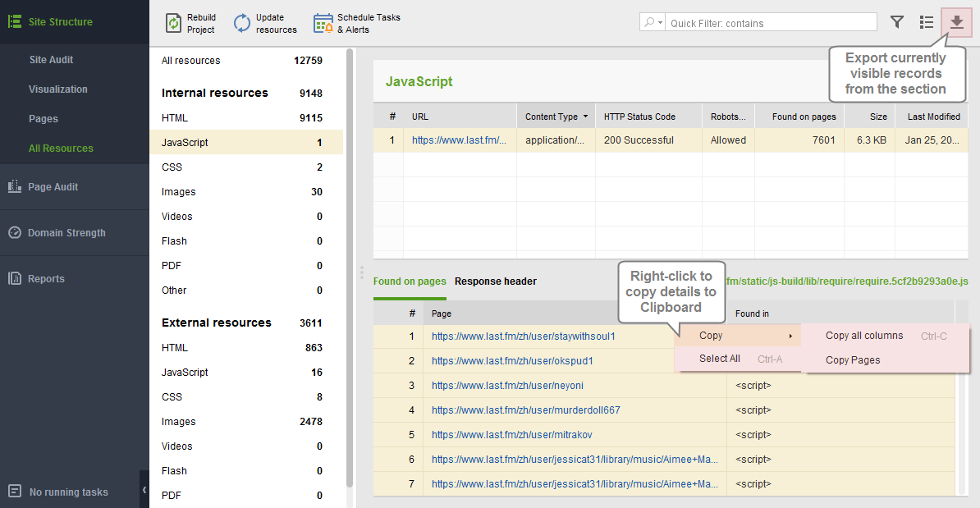Open the mitrakov user page link
Viewport: 980px width, 508px height.
[x=511, y=434]
